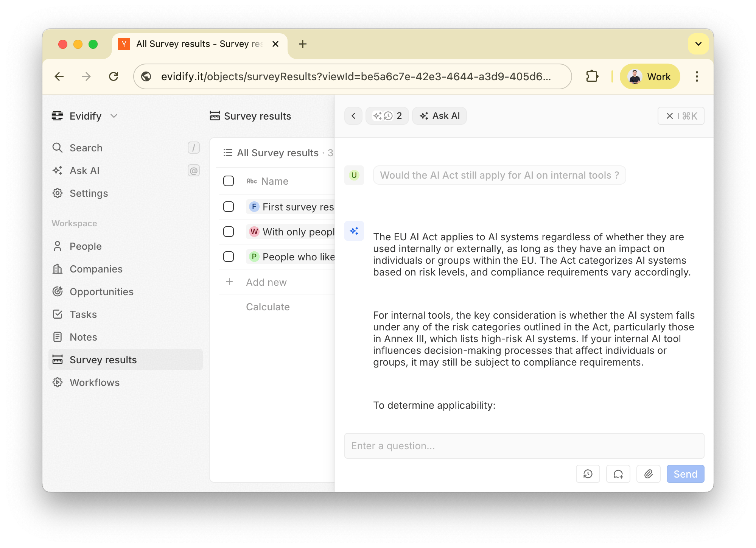Image resolution: width=756 pixels, height=548 pixels.
Task: Open the browser extensions puzzle icon
Action: (x=592, y=76)
